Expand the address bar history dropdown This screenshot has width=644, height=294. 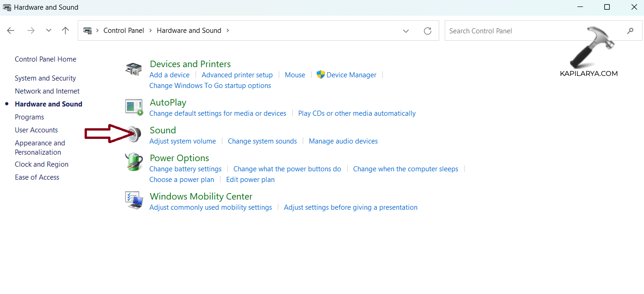406,31
